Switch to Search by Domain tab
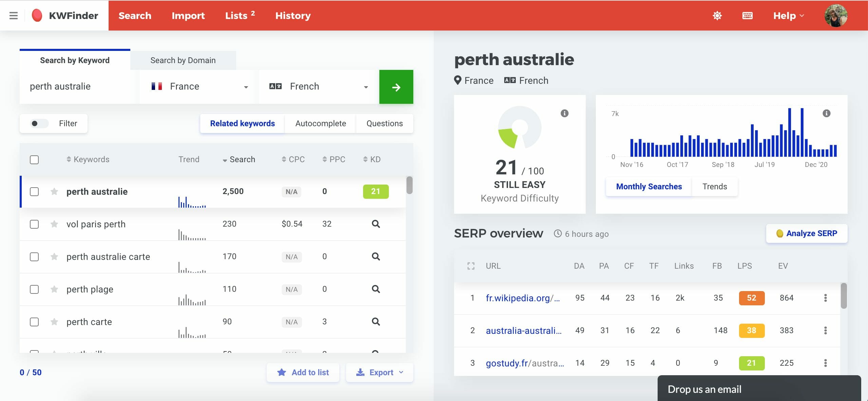The width and height of the screenshot is (868, 401). [x=183, y=60]
